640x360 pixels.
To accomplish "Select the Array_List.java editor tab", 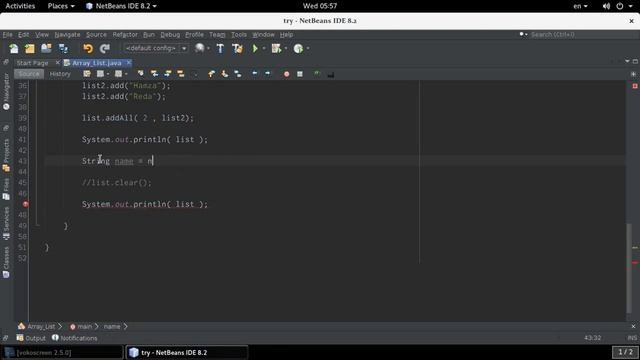I will [x=96, y=63].
